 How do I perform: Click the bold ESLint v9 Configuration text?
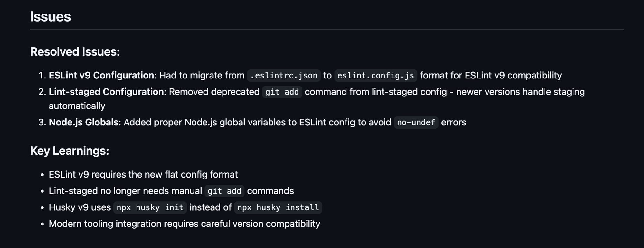(101, 75)
